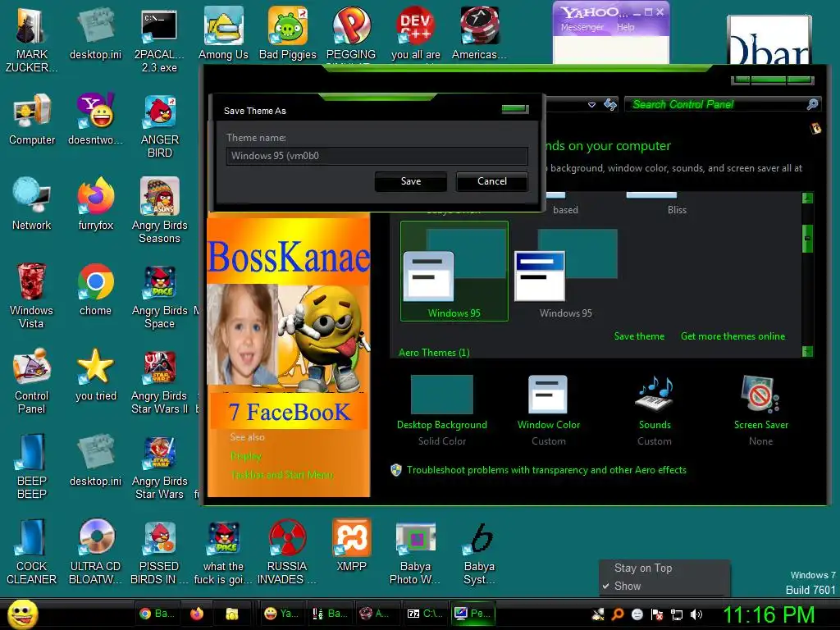The height and width of the screenshot is (630, 840).
Task: Switch to the 7z 'C:\...' taskbar button
Action: coord(425,614)
